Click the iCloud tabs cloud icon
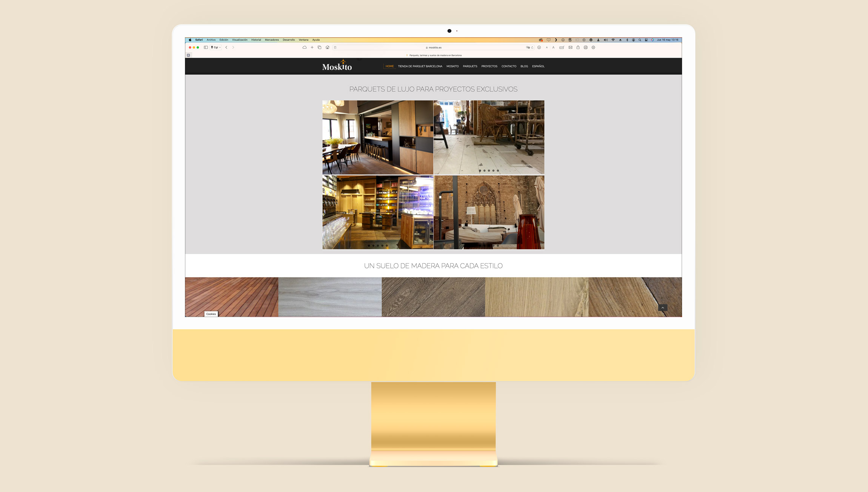The image size is (868, 492). pos(304,47)
